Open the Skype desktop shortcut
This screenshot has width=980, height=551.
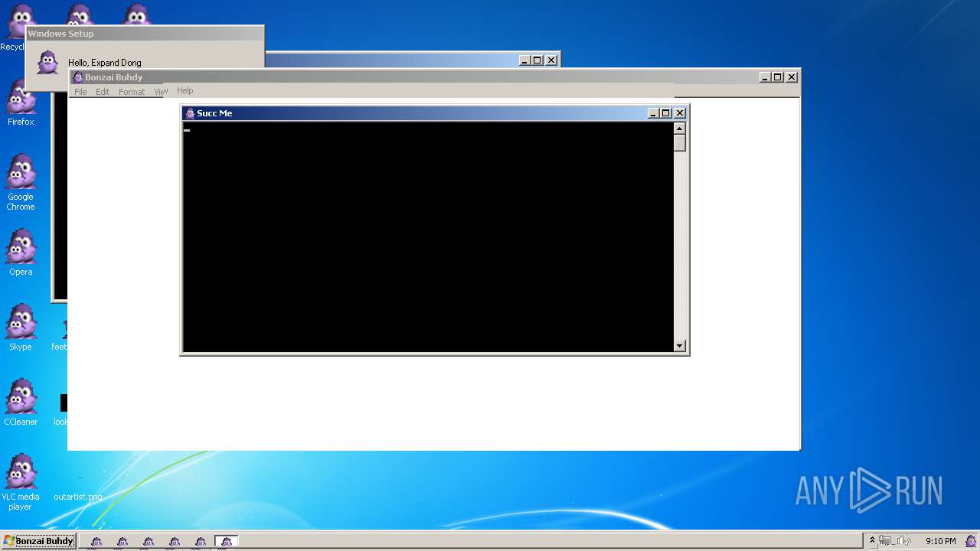[21, 328]
